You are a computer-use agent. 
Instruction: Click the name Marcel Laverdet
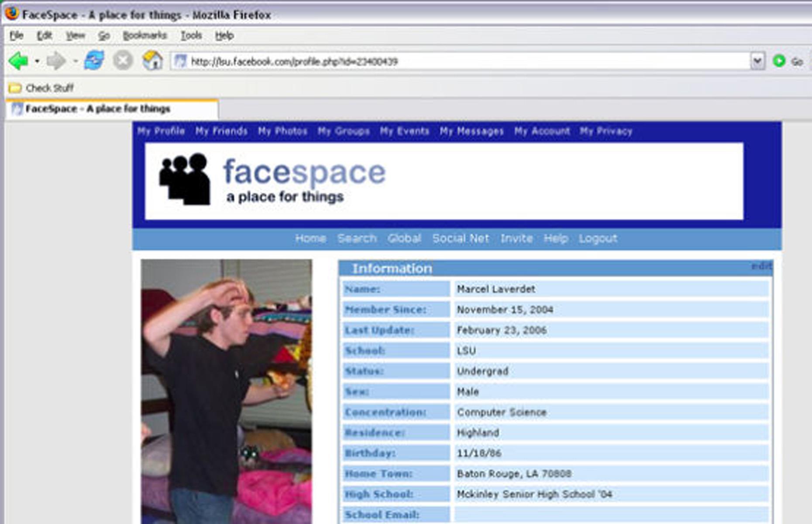tap(495, 289)
